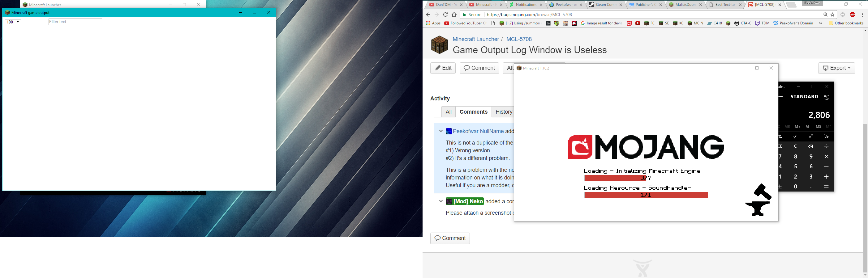This screenshot has height=278, width=868.
Task: Open the Followed YouTuber bookmark
Action: [x=465, y=23]
